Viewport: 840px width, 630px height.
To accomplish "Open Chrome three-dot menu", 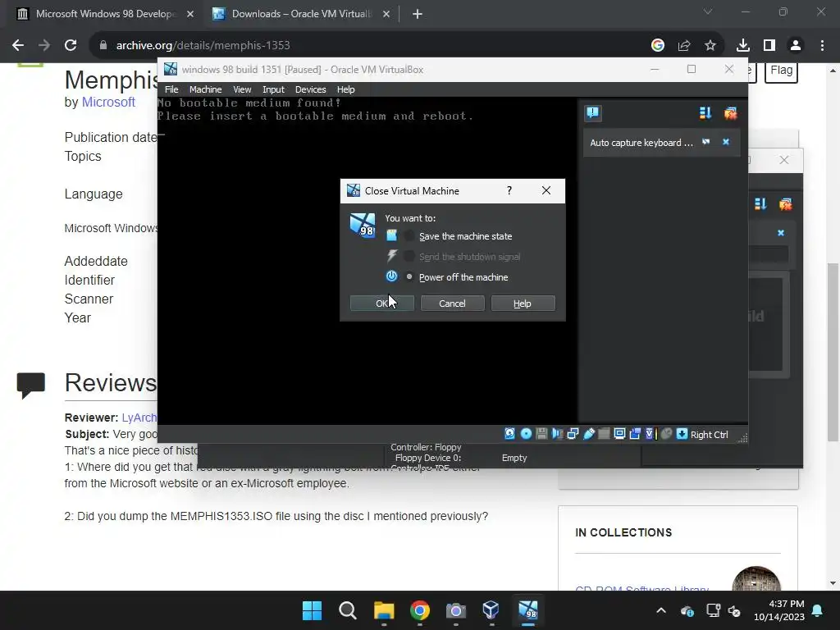I will click(822, 45).
